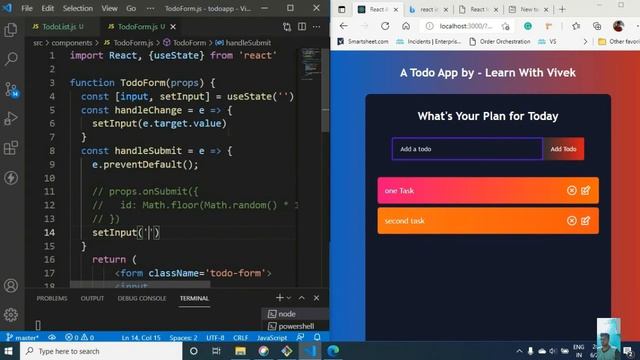Switch to the Output panel tab
Screen dimensions: 640x360
(x=92, y=298)
